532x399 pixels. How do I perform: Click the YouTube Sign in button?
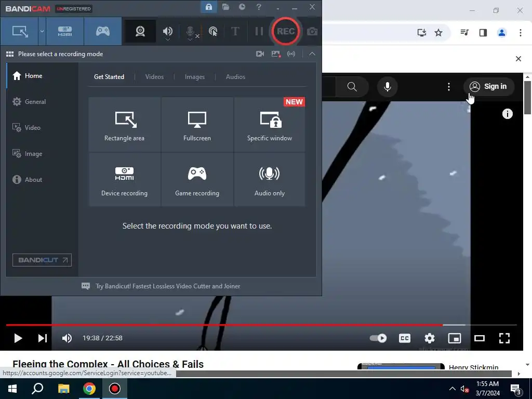coord(488,87)
